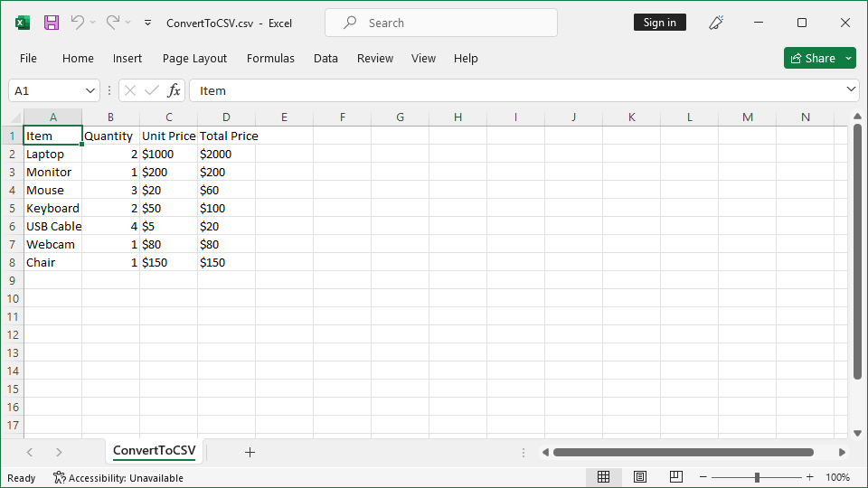Open the Name Box dropdown arrow
Viewport: 868px width, 488px height.
point(90,90)
